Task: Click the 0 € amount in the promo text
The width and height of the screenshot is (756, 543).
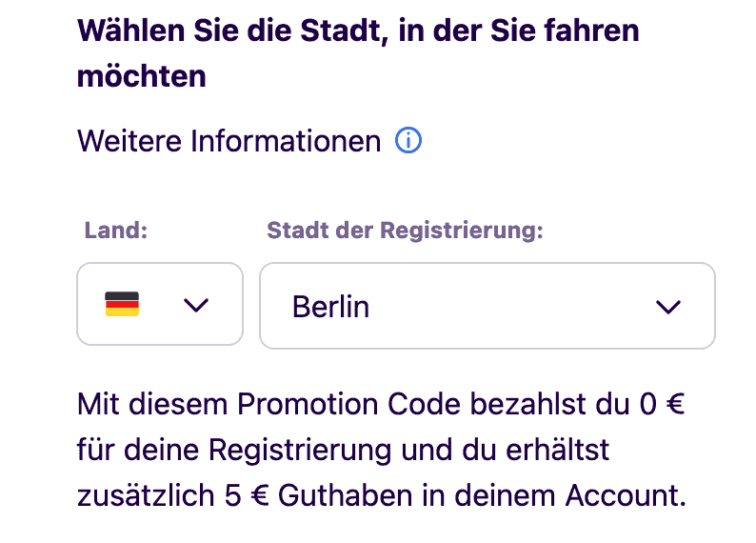Action: click(x=662, y=404)
